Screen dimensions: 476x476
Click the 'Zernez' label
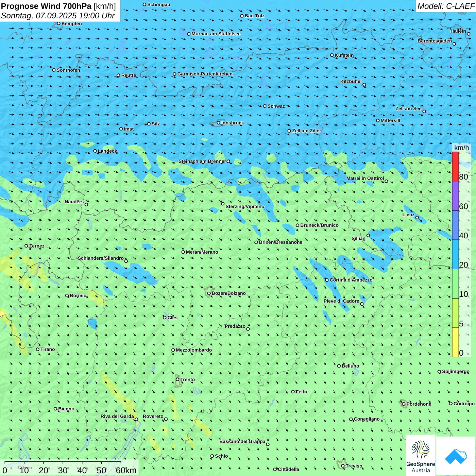[x=37, y=246]
